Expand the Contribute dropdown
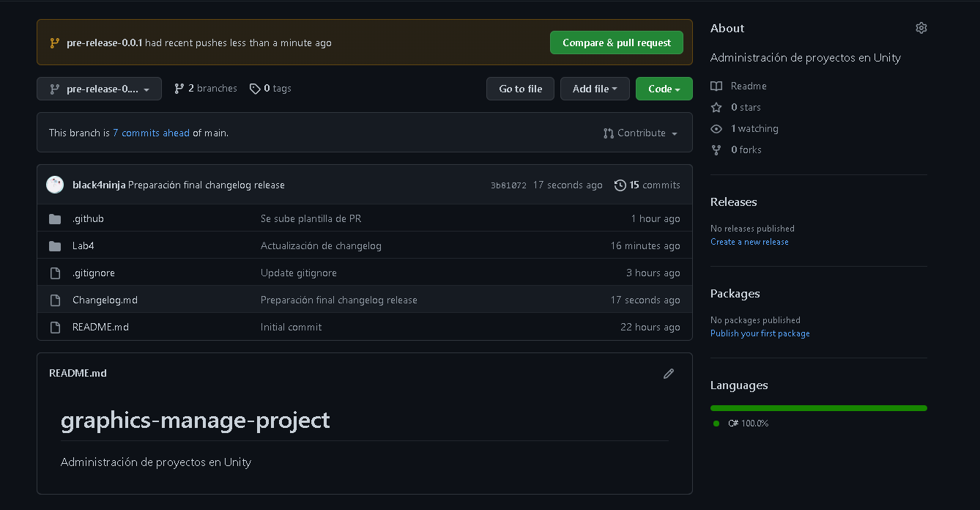 tap(641, 133)
